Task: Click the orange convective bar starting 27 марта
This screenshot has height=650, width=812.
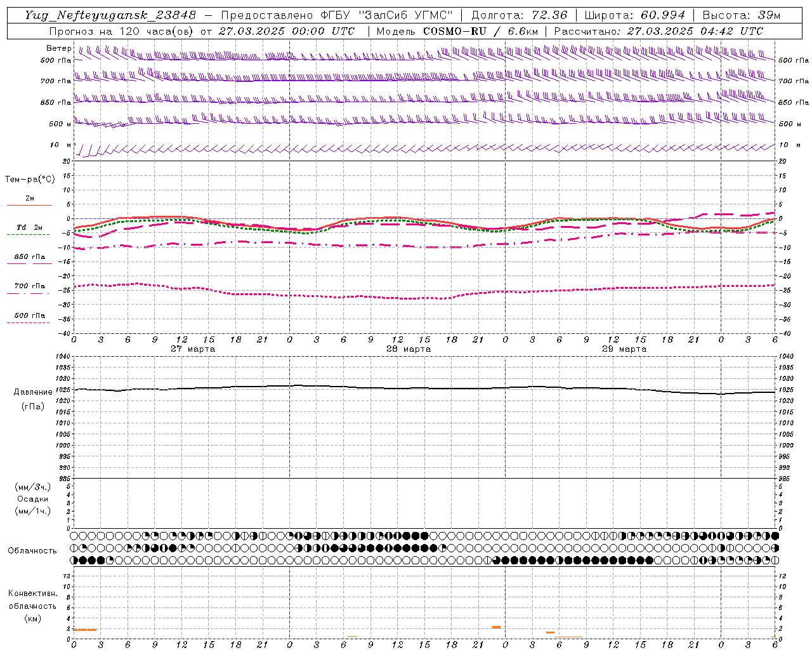Action: click(85, 630)
